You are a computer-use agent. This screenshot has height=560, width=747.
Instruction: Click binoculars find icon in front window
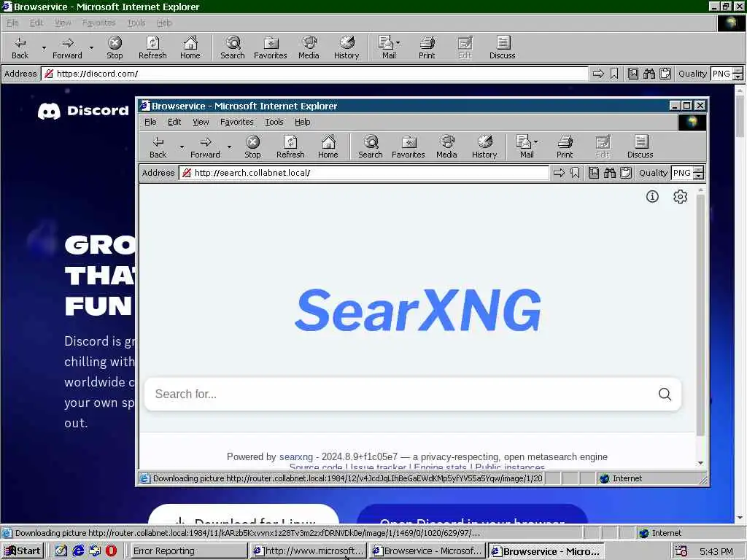[610, 173]
